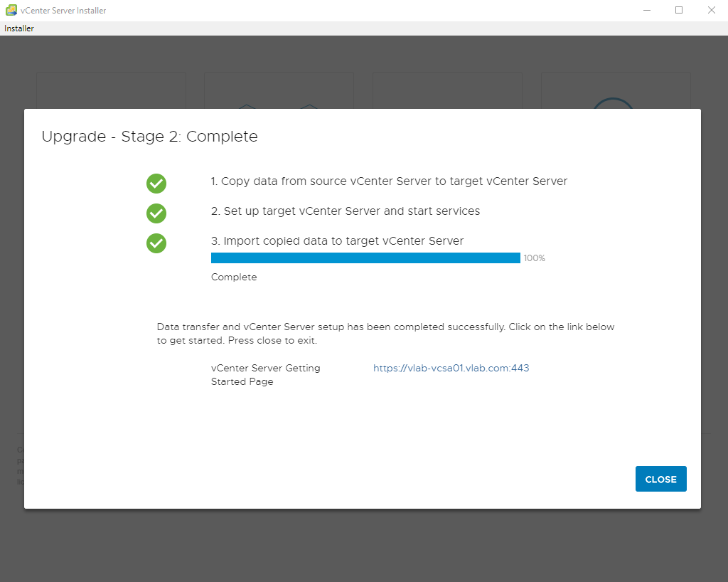Click the blue import progress bar

(x=365, y=258)
